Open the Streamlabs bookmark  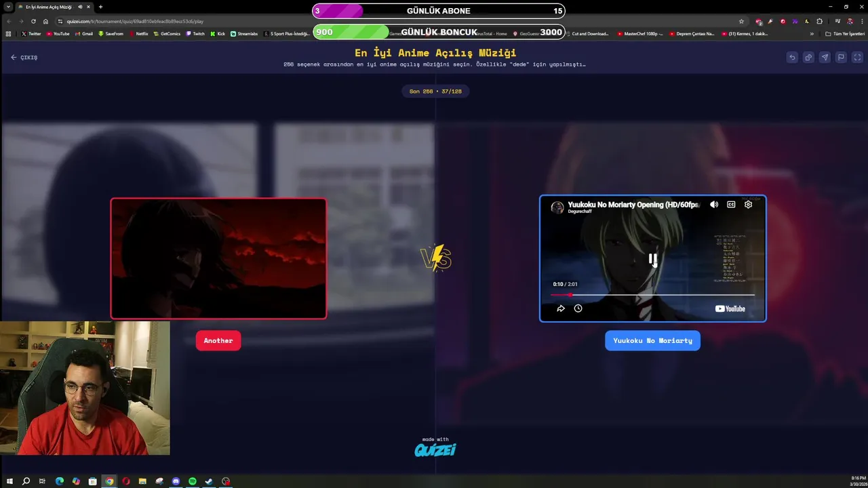(x=244, y=33)
